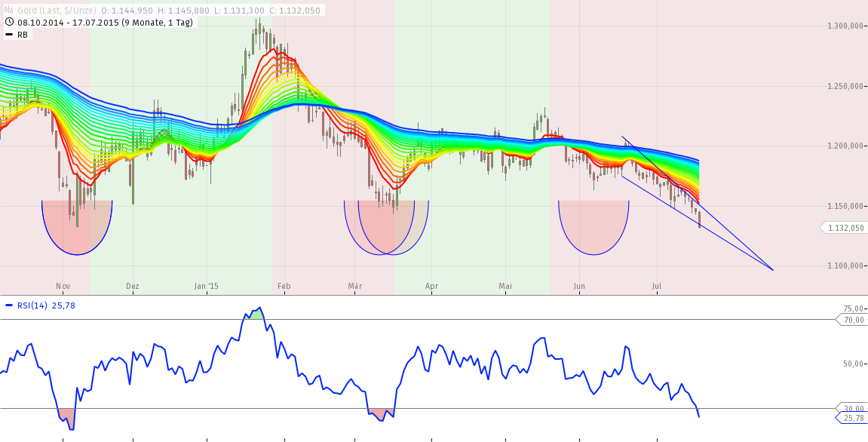Switch to the Jan '15 axis label
The height and width of the screenshot is (442, 868).
tap(205, 287)
